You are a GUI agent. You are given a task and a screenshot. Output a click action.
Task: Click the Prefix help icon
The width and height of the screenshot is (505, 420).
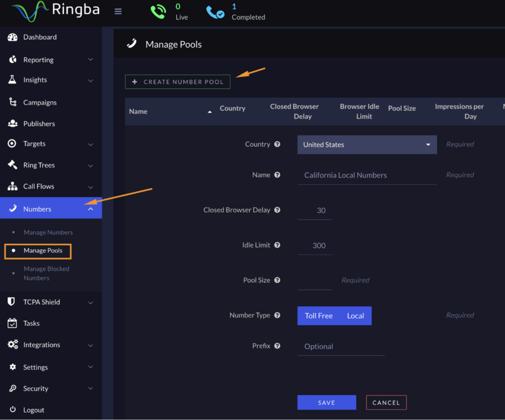pyautogui.click(x=277, y=346)
